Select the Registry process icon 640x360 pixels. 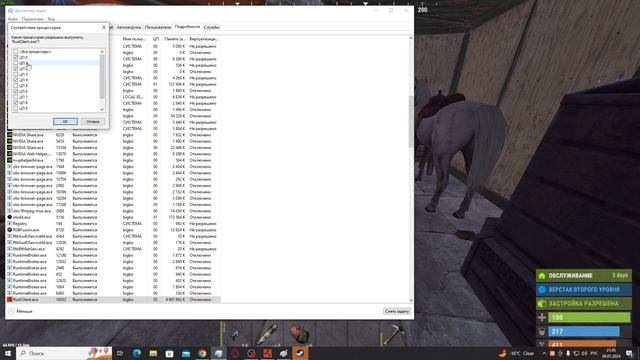click(x=9, y=224)
